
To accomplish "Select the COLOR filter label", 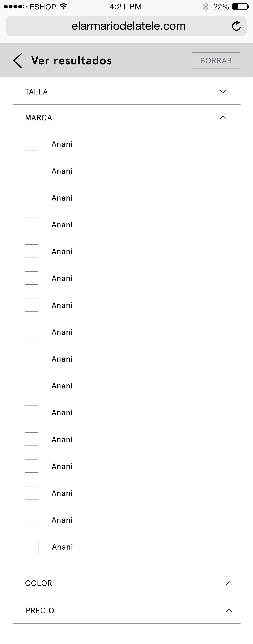I will (x=38, y=583).
